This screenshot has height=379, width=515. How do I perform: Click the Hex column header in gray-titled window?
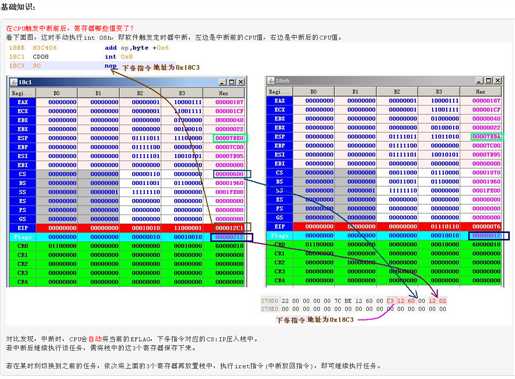481,91
